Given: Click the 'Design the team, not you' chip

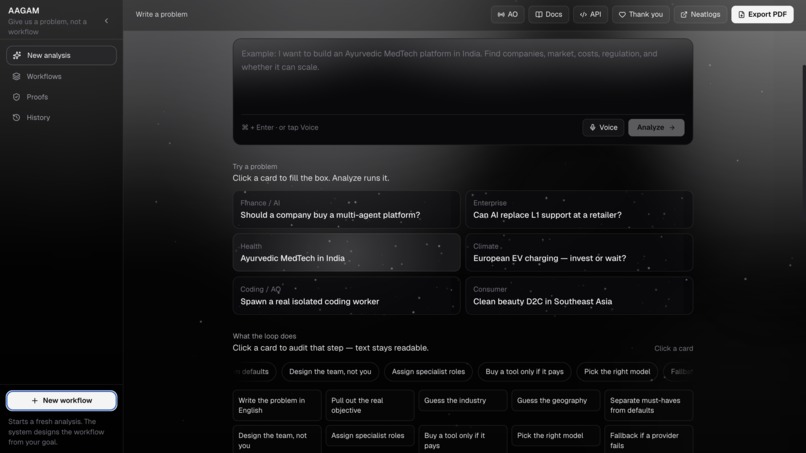Looking at the screenshot, I should coord(330,372).
